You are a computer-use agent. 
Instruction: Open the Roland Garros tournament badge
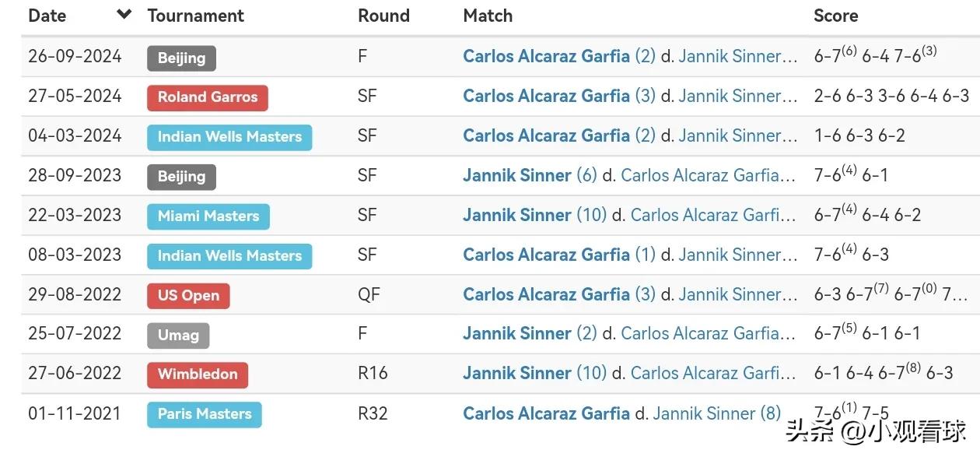pos(208,97)
